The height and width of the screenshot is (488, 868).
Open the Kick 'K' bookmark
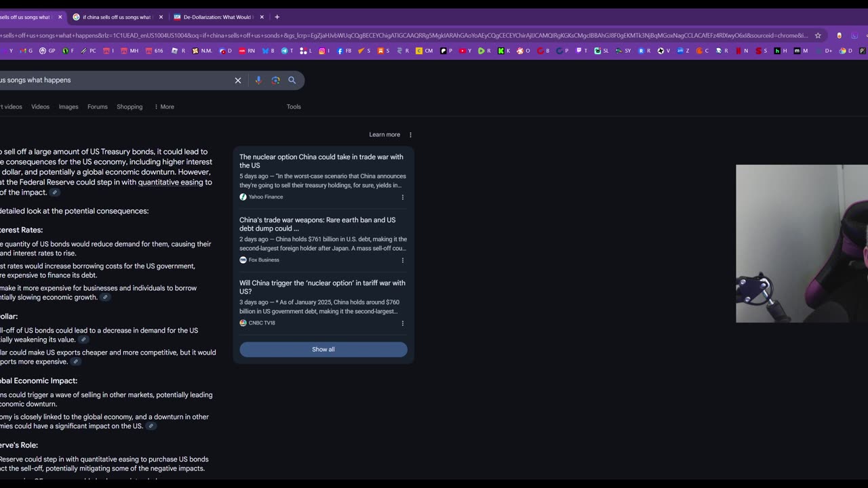coord(505,50)
